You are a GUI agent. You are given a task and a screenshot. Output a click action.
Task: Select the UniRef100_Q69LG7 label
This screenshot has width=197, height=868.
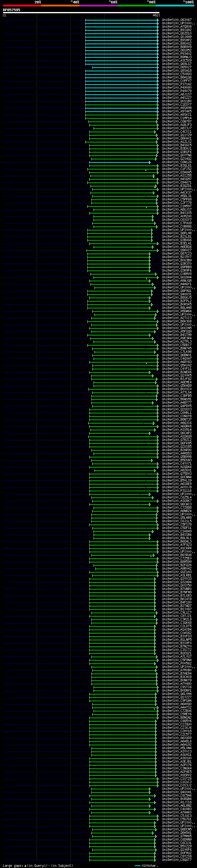coord(176,64)
